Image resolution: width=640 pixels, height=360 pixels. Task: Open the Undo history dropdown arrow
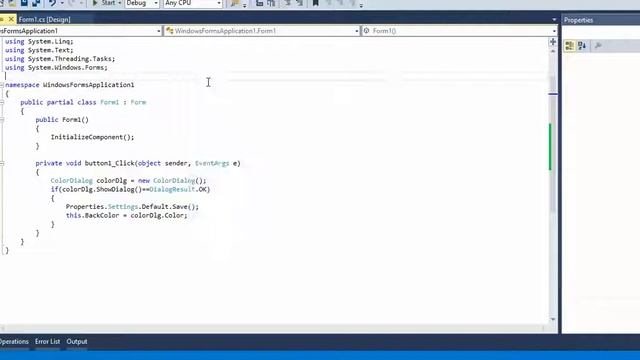[62, 3]
